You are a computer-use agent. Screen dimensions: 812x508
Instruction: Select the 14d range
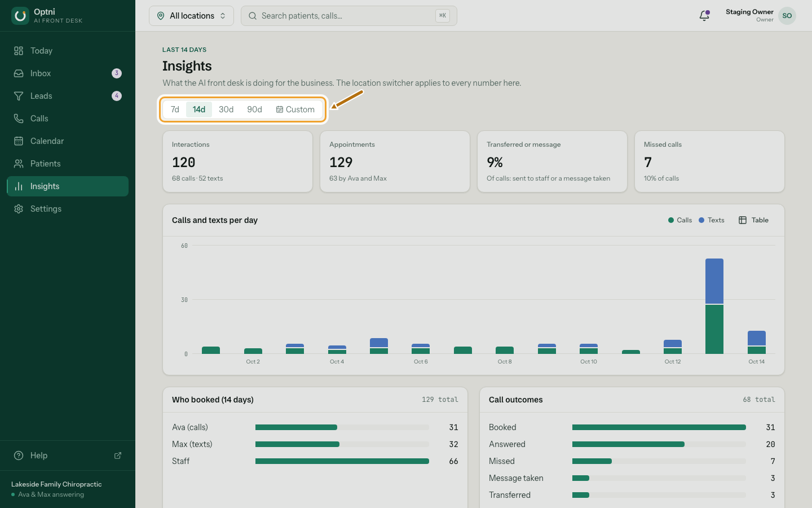(199, 110)
